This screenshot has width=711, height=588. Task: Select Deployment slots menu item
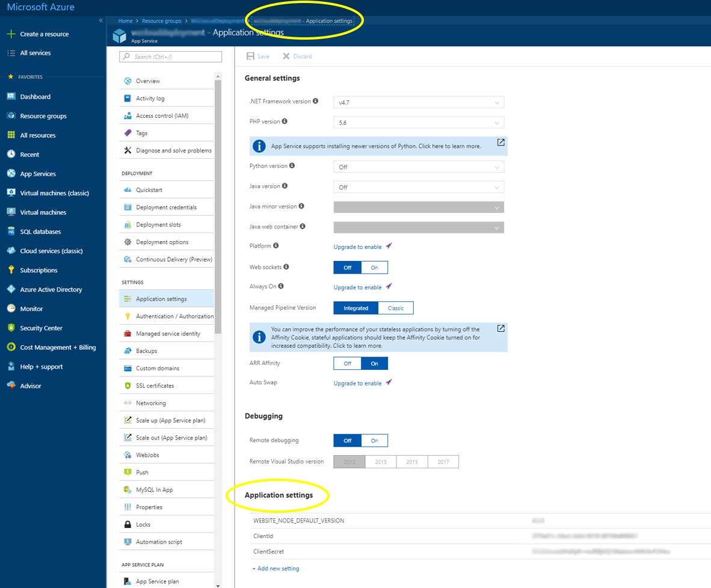(x=158, y=225)
